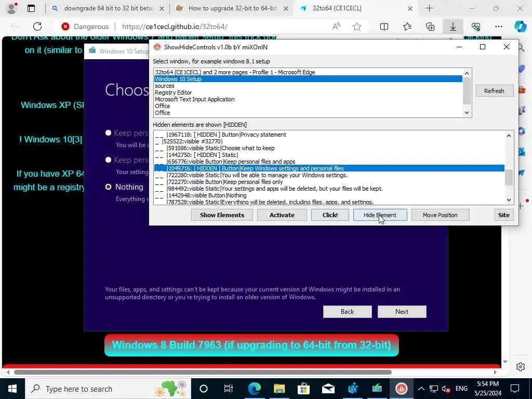This screenshot has height=399, width=532.
Task: Click the taskbar search box
Action: (108, 389)
